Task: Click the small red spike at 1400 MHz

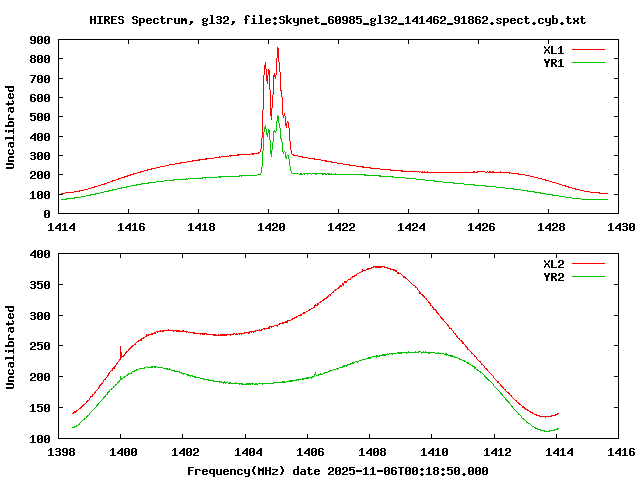Action: (121, 348)
